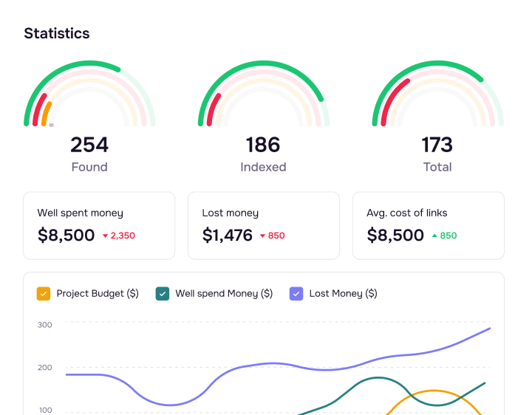The height and width of the screenshot is (415, 532).
Task: Select the orange Project Budget chart line
Action: (x=432, y=391)
